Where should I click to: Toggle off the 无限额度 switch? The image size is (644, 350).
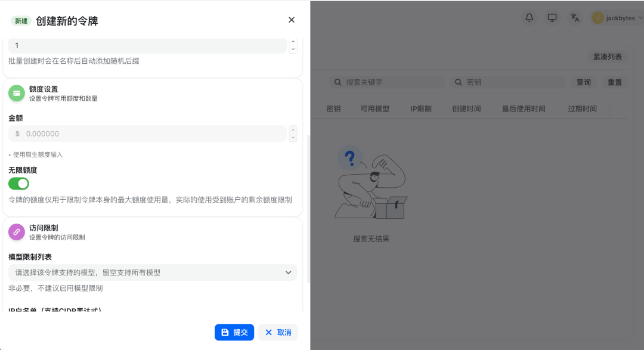coord(19,184)
